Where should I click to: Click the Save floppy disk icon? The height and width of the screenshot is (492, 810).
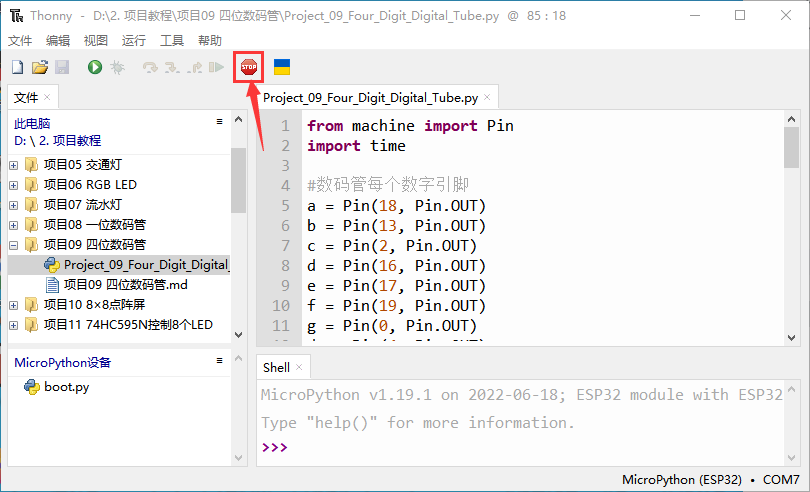[x=62, y=67]
